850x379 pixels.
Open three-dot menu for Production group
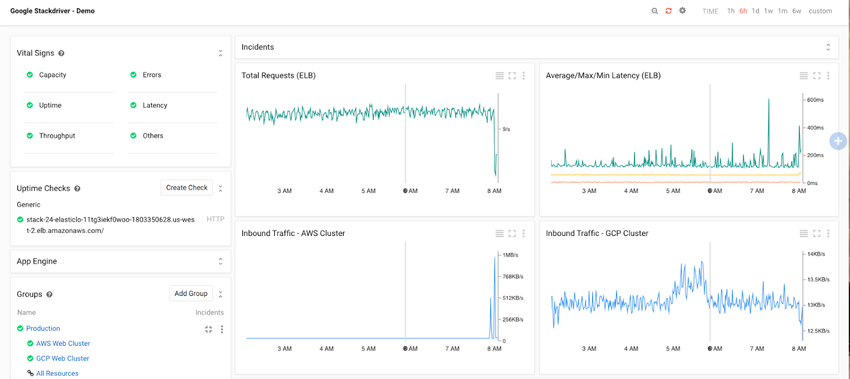coord(222,329)
